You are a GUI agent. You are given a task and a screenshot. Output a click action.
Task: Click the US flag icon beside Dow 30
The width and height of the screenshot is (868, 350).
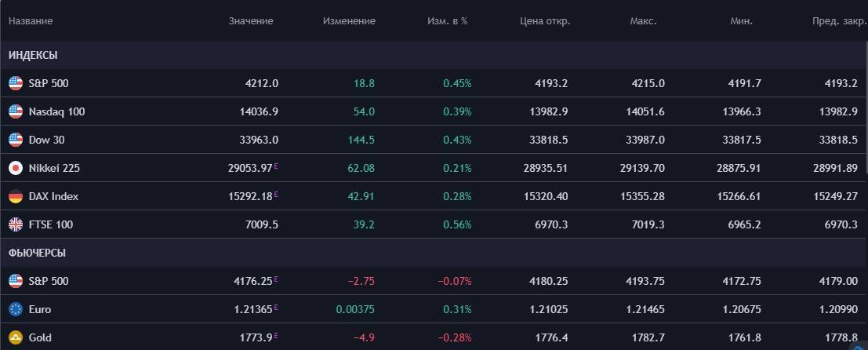tap(15, 140)
